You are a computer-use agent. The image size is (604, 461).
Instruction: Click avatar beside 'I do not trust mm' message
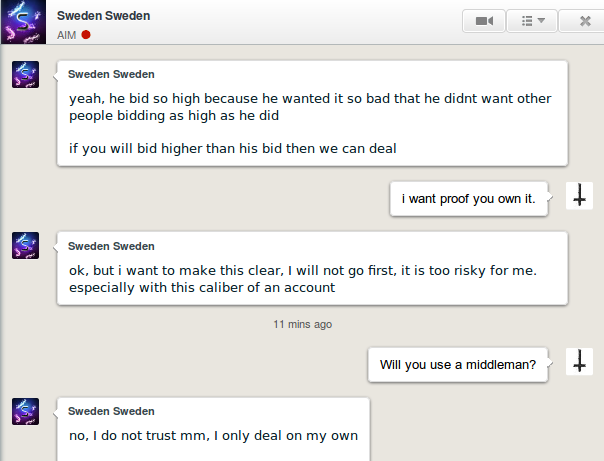[25, 411]
